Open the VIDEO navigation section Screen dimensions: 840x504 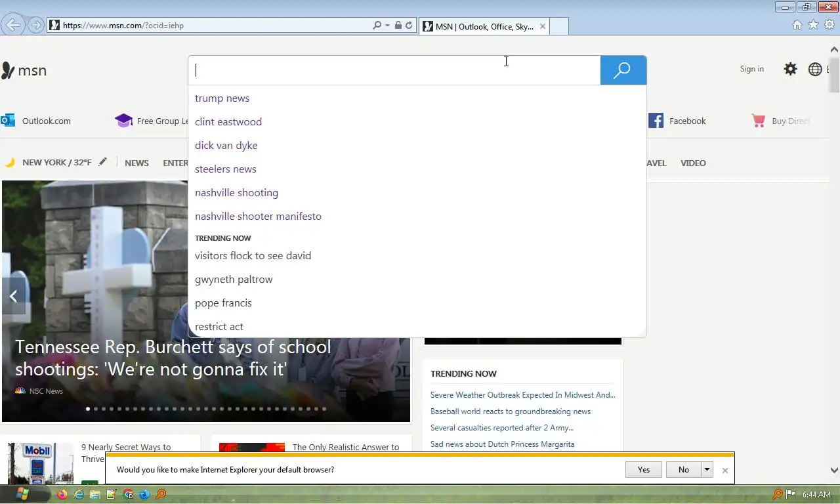(x=693, y=163)
